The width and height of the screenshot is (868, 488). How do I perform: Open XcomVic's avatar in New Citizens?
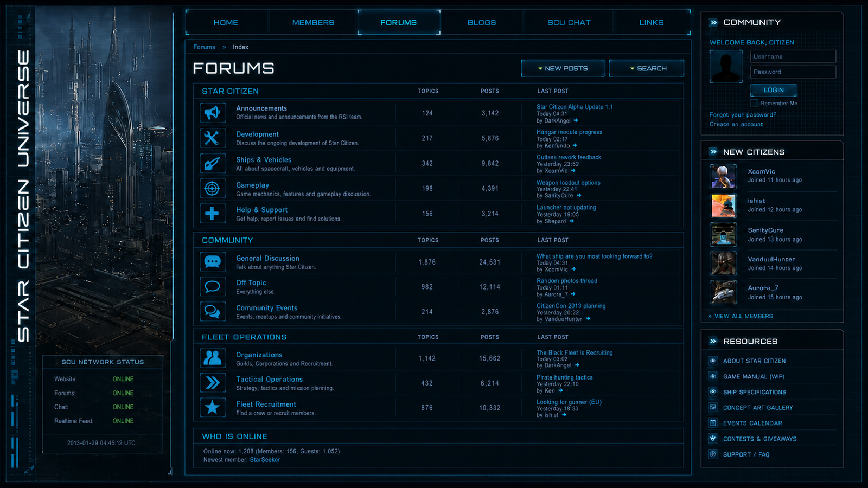(x=723, y=176)
